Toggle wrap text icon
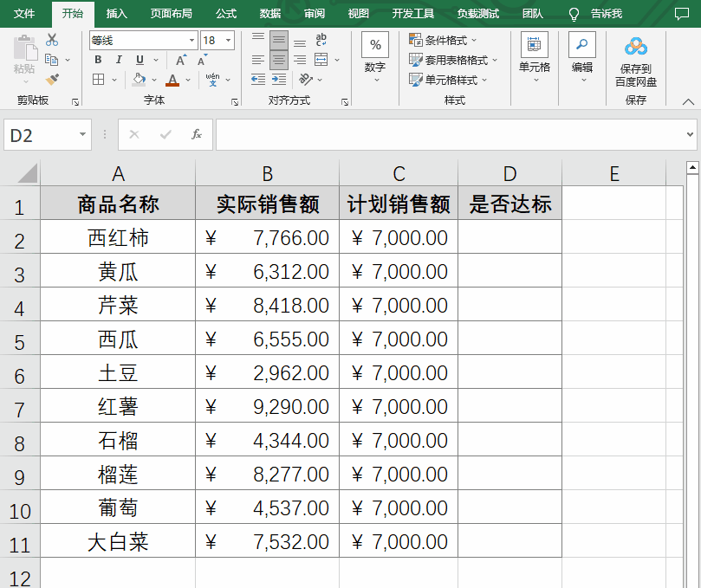This screenshot has height=588, width=701. (x=321, y=40)
